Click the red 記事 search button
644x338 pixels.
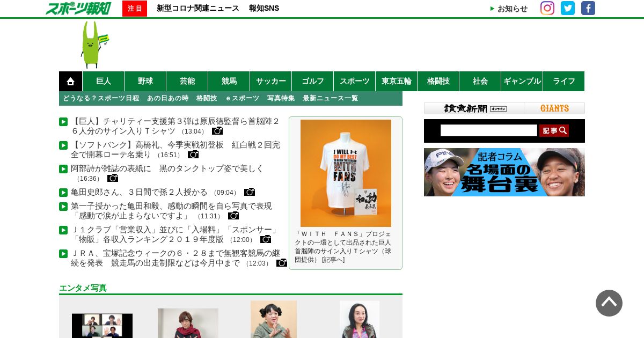(554, 130)
